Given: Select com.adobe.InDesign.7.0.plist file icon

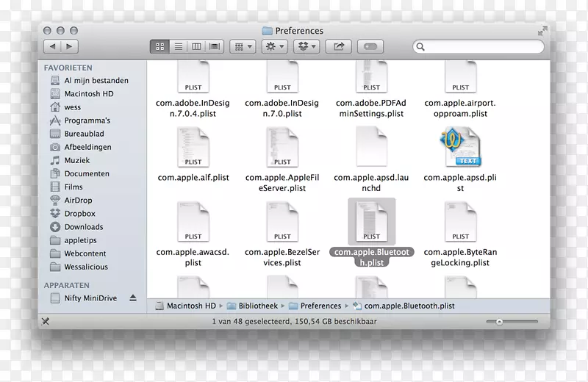Looking at the screenshot, I should pyautogui.click(x=282, y=77).
